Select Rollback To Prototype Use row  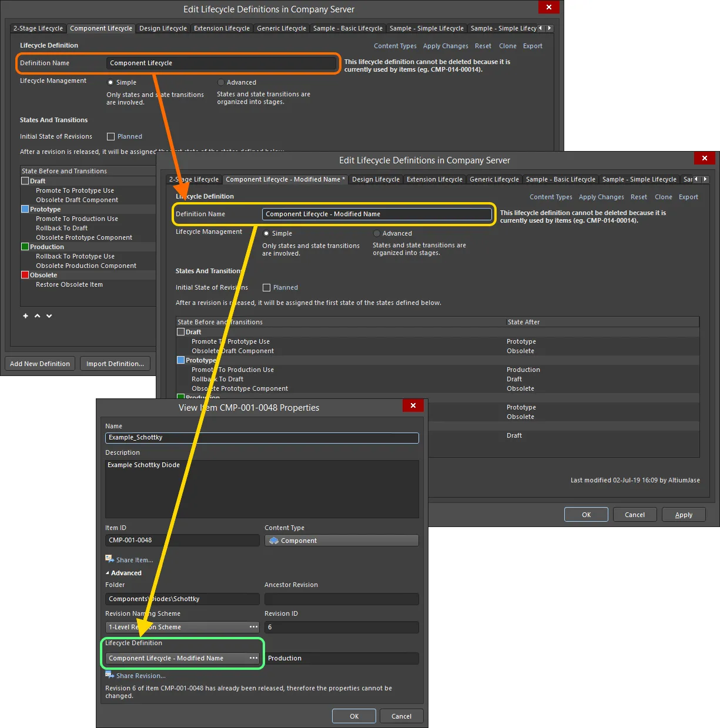(x=88, y=256)
